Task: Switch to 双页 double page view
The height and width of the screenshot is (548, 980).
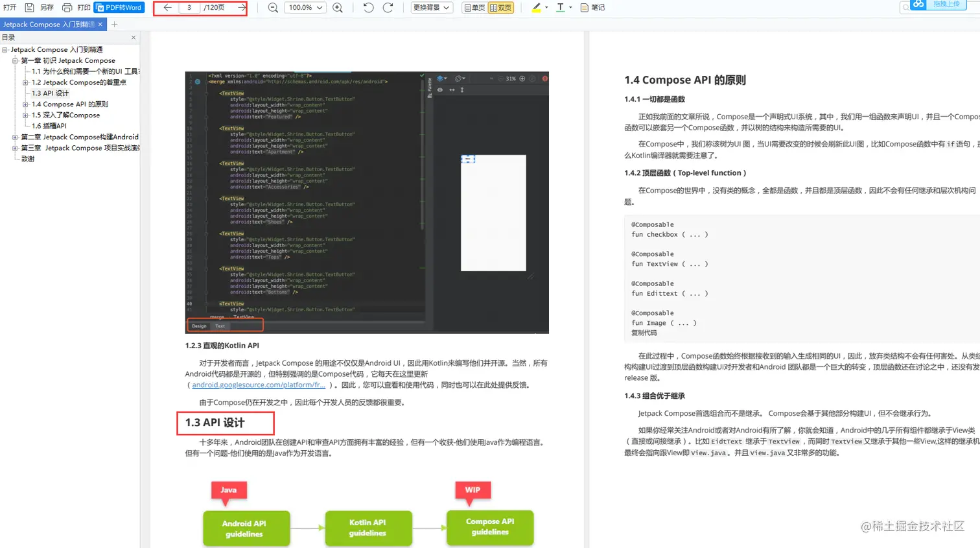Action: 500,8
